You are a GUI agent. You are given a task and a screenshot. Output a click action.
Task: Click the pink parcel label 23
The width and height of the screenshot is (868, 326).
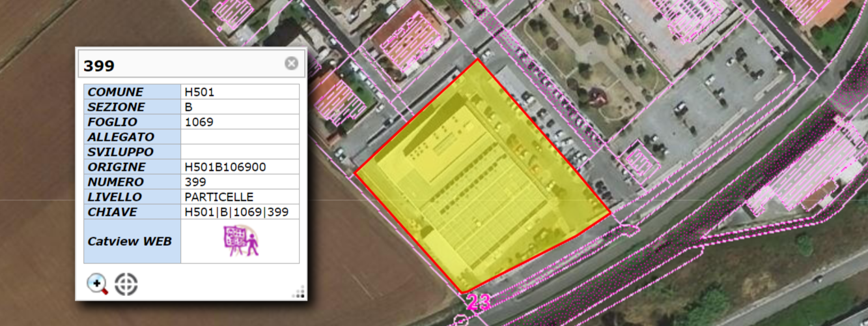[479, 302]
